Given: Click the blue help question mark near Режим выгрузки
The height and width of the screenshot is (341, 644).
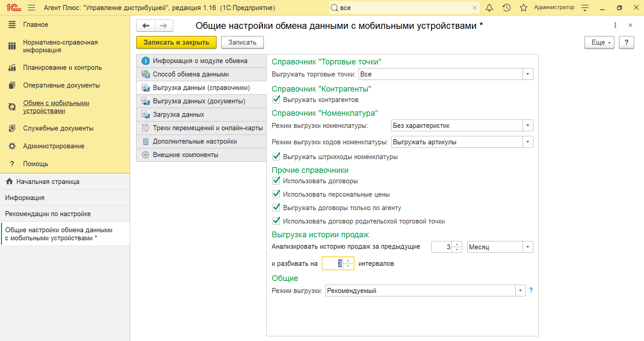Looking at the screenshot, I should click(531, 290).
